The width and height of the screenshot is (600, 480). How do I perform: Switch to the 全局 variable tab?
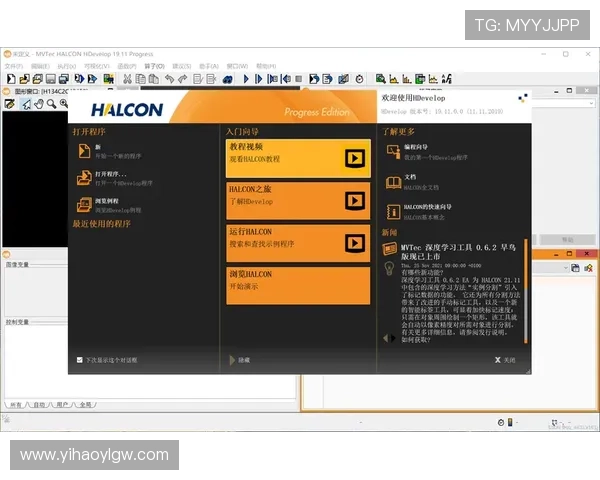pyautogui.click(x=86, y=405)
